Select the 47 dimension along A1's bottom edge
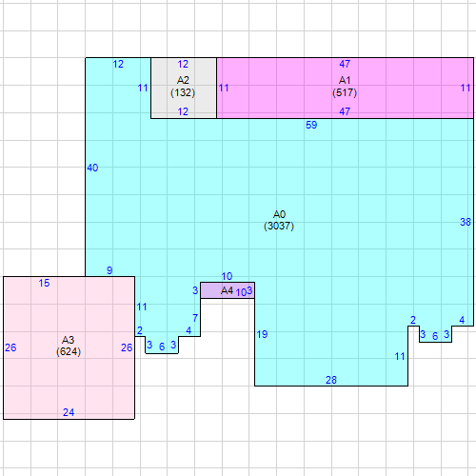Image resolution: width=476 pixels, height=476 pixels. [x=345, y=111]
